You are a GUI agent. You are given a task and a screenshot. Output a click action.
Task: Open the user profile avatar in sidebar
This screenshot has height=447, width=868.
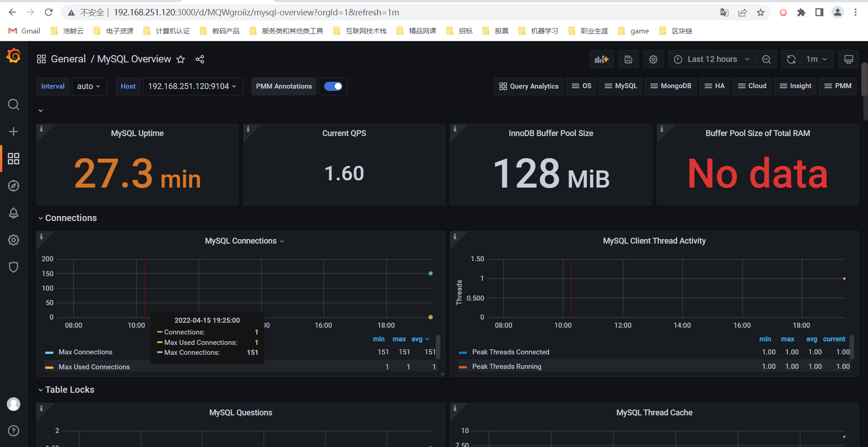pyautogui.click(x=14, y=404)
